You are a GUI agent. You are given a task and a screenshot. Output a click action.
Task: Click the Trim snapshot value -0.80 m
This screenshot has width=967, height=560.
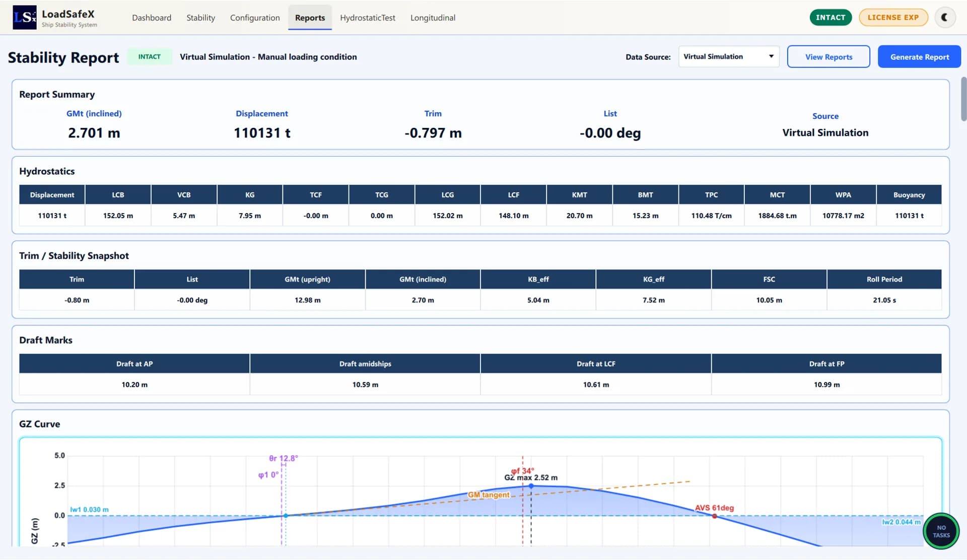[77, 300]
